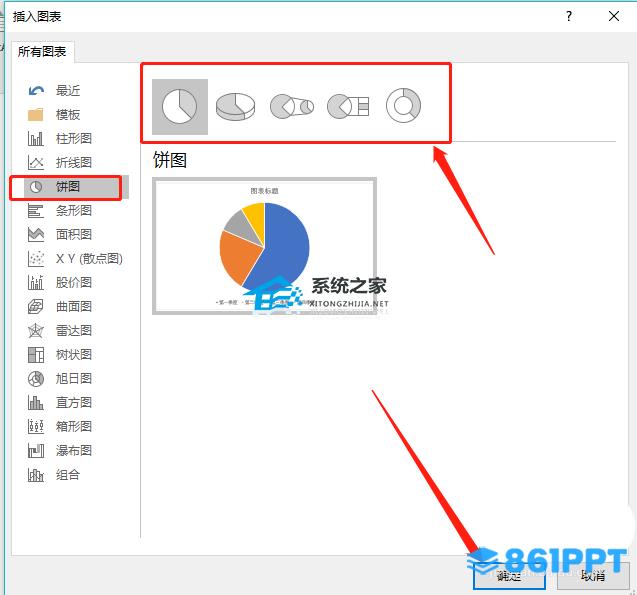Select 最近 category label
Viewport: 637px width, 595px height.
pyautogui.click(x=68, y=91)
